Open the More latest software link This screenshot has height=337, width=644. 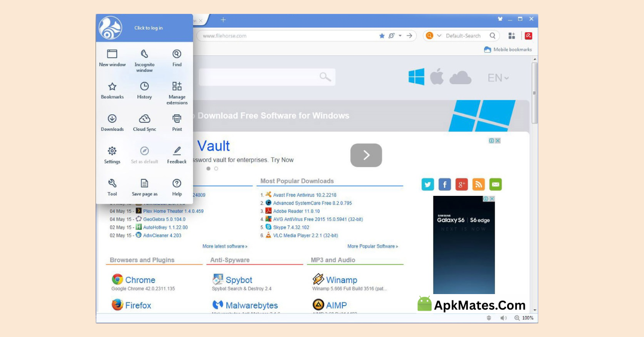point(225,246)
